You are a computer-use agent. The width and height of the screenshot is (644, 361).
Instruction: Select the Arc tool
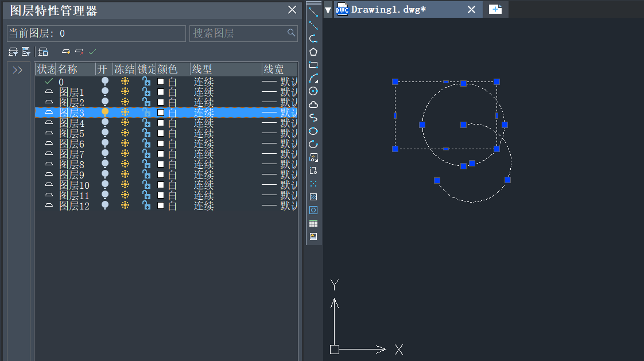click(313, 78)
